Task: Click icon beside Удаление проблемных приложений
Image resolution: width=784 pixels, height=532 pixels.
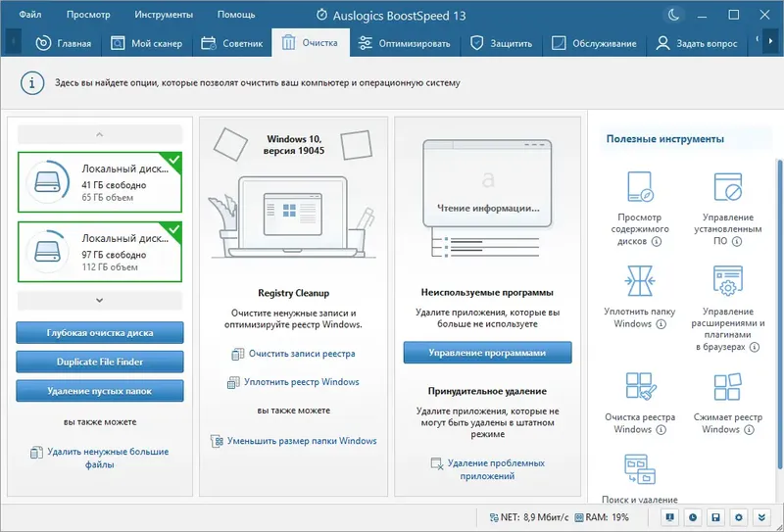Action: [x=437, y=463]
